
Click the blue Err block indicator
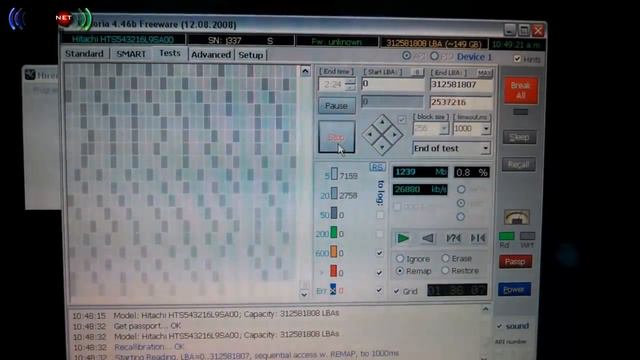[333, 289]
